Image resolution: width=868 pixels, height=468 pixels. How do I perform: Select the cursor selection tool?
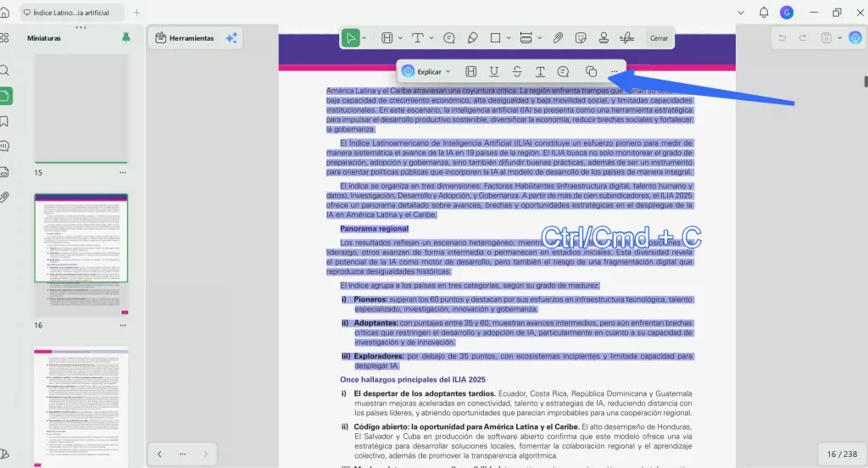click(x=350, y=38)
